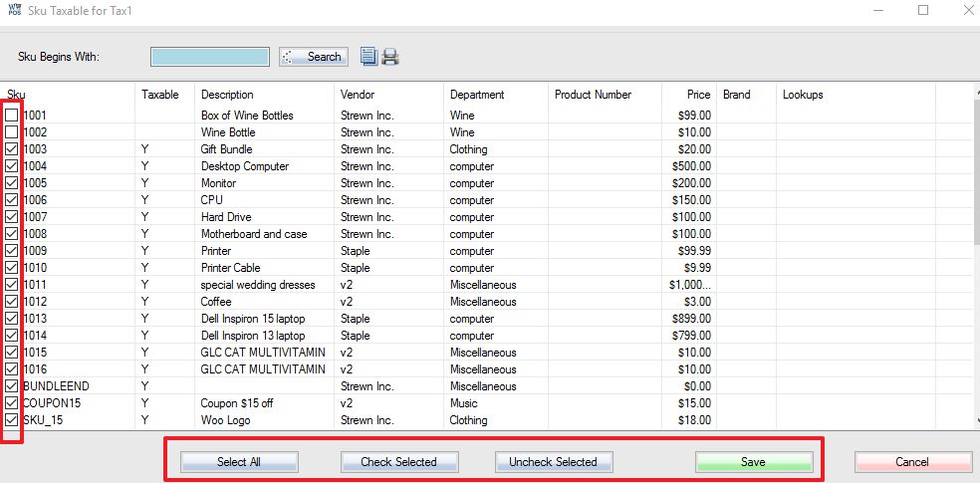Click the Music department cell
This screenshot has height=483, width=980.
tap(463, 402)
